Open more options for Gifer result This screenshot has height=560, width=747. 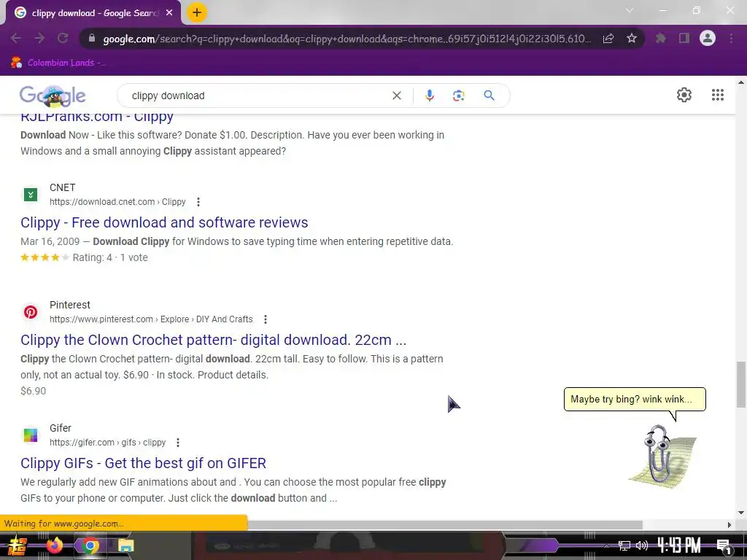[x=178, y=443]
